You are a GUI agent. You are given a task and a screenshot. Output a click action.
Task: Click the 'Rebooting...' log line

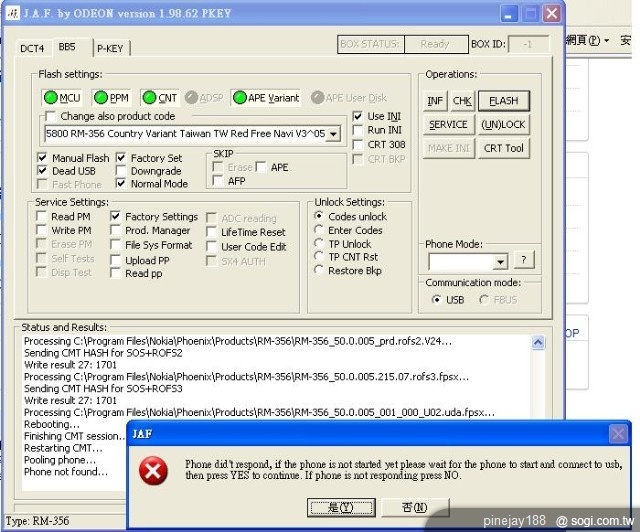click(52, 424)
